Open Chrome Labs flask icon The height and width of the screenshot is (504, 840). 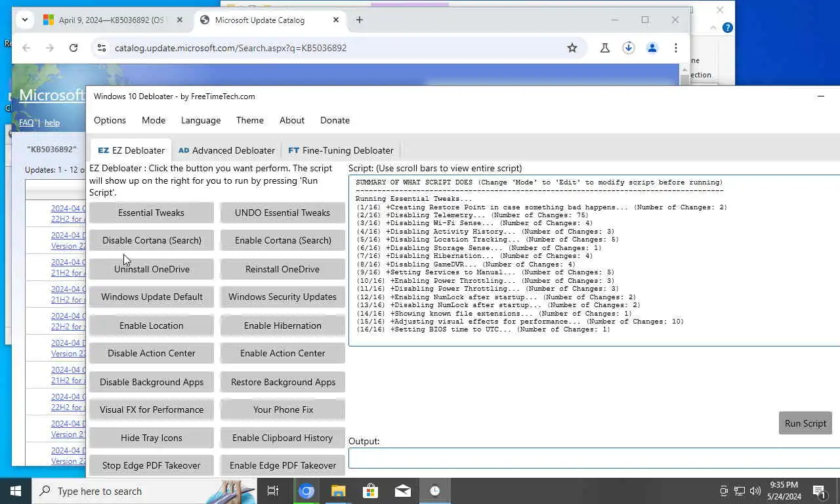(x=605, y=48)
